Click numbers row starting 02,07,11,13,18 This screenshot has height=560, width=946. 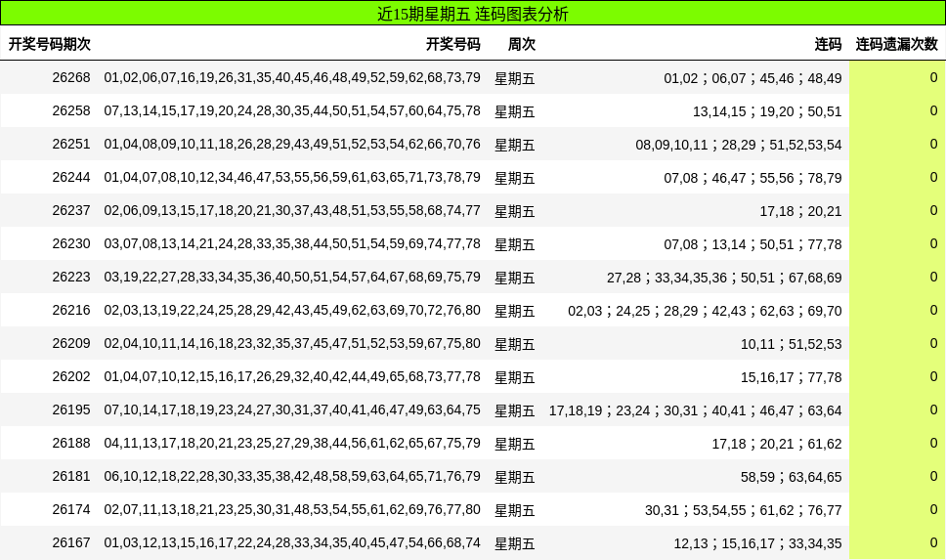click(x=292, y=509)
